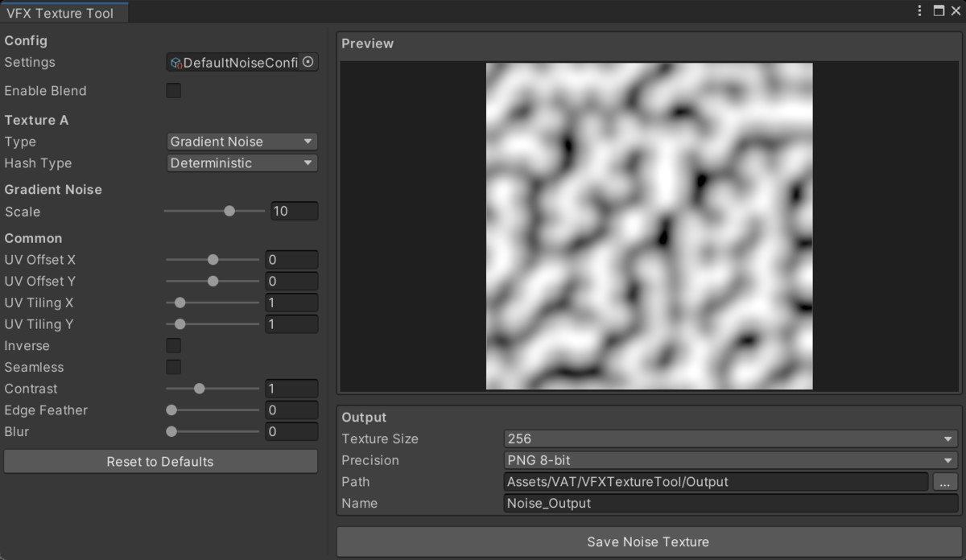This screenshot has width=966, height=560.
Task: Click the Precision label
Action: click(370, 460)
